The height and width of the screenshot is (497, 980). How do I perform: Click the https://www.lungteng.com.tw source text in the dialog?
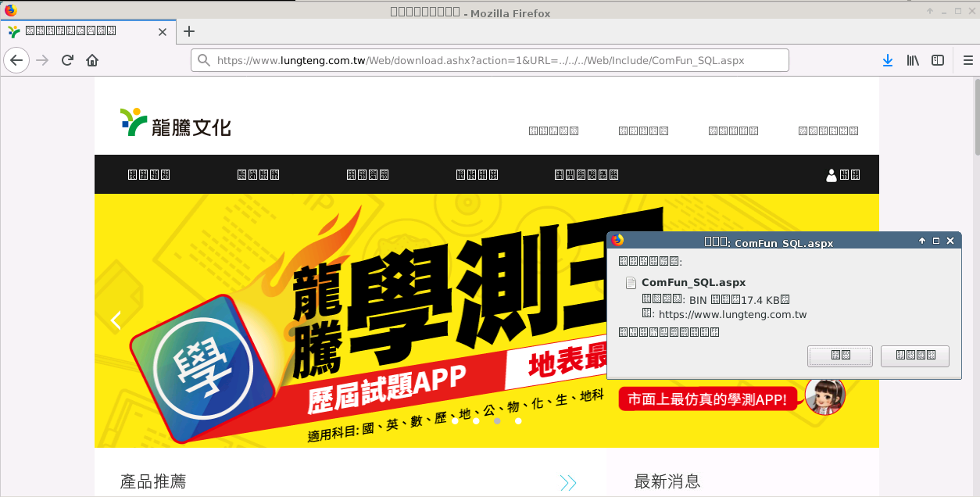click(x=732, y=315)
